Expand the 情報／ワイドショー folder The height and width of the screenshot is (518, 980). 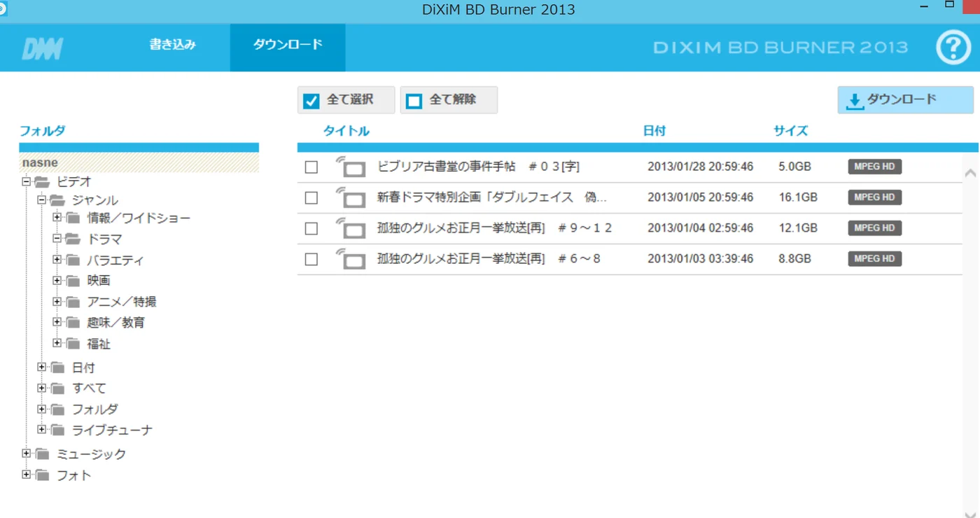point(57,218)
